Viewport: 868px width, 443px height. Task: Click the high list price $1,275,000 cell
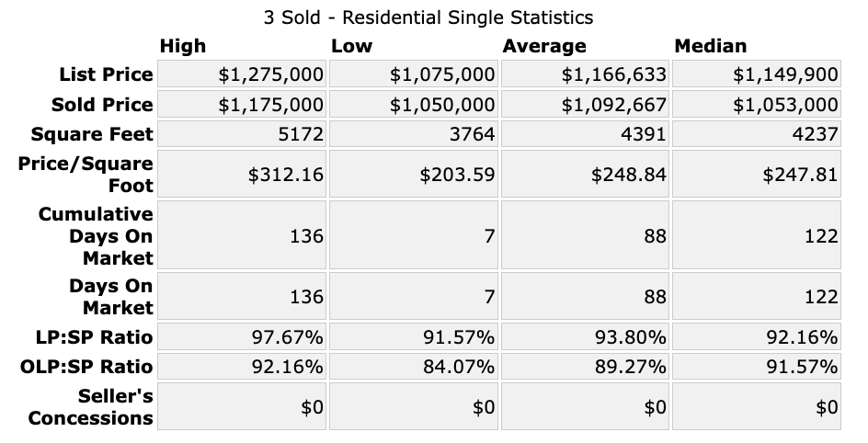[270, 74]
